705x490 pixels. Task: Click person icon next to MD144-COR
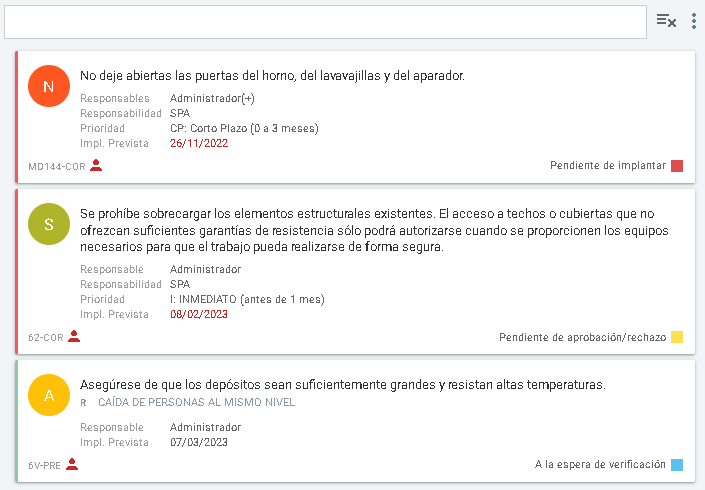point(96,166)
